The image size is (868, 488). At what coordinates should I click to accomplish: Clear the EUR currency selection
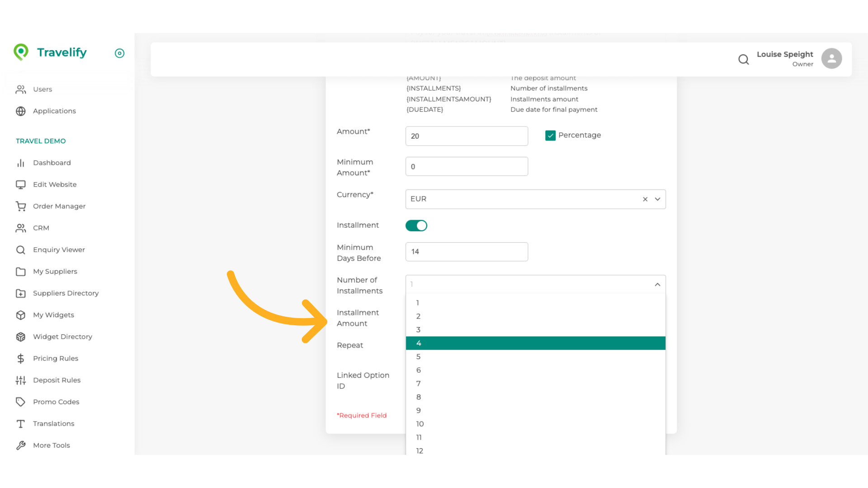[645, 199]
